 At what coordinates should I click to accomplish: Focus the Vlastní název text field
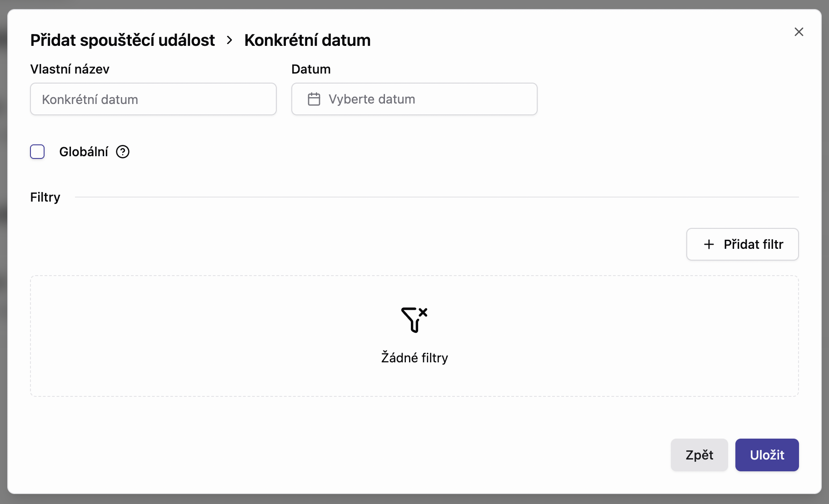[153, 99]
